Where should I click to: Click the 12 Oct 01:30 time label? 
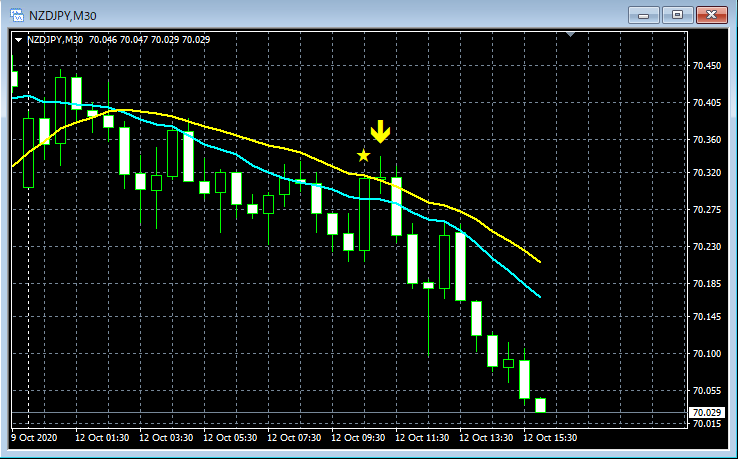pyautogui.click(x=102, y=438)
